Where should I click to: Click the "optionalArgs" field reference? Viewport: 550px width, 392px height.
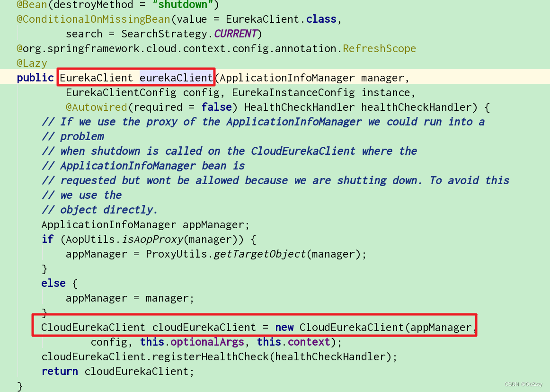(207, 342)
